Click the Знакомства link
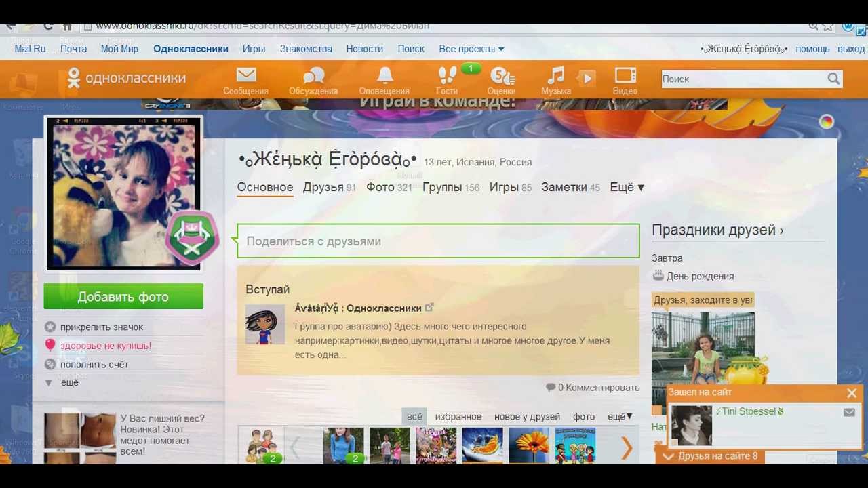Screen dimensions: 868x488 coord(306,49)
